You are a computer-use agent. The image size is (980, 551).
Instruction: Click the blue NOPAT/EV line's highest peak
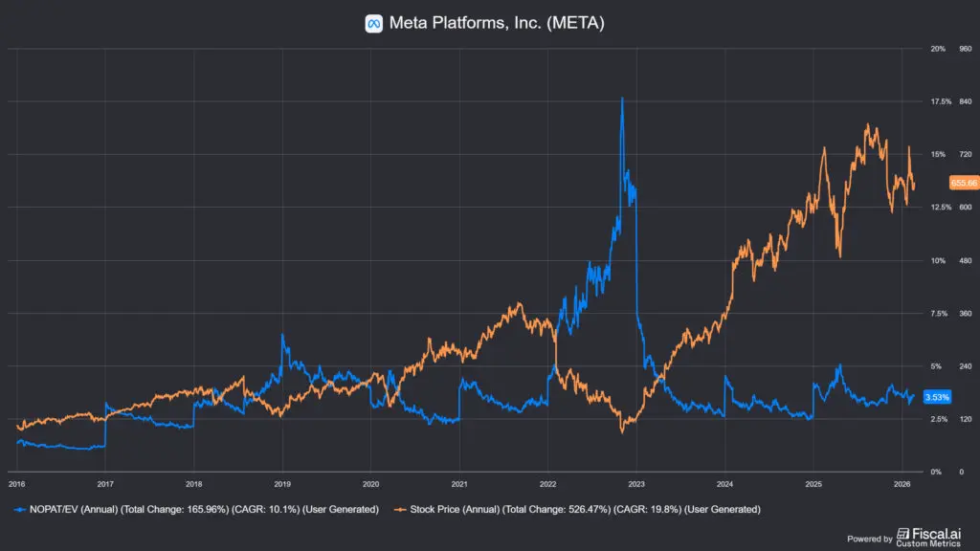[622, 99]
